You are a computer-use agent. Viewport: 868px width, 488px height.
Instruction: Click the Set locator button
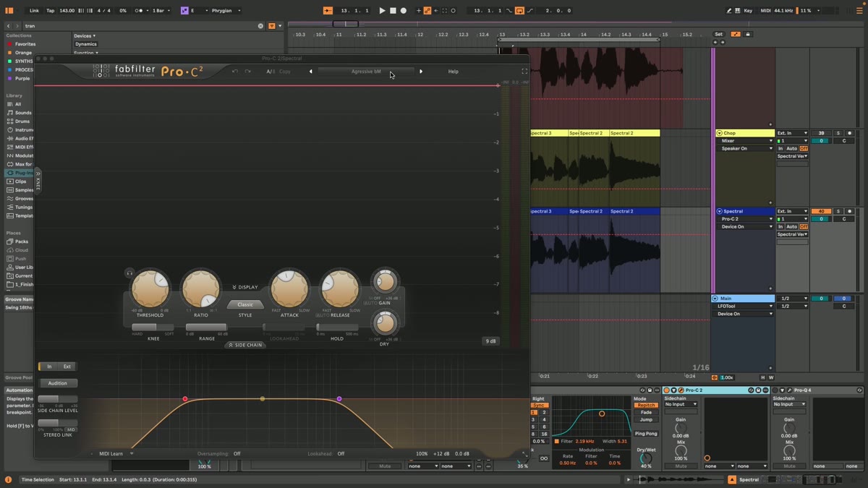point(718,34)
